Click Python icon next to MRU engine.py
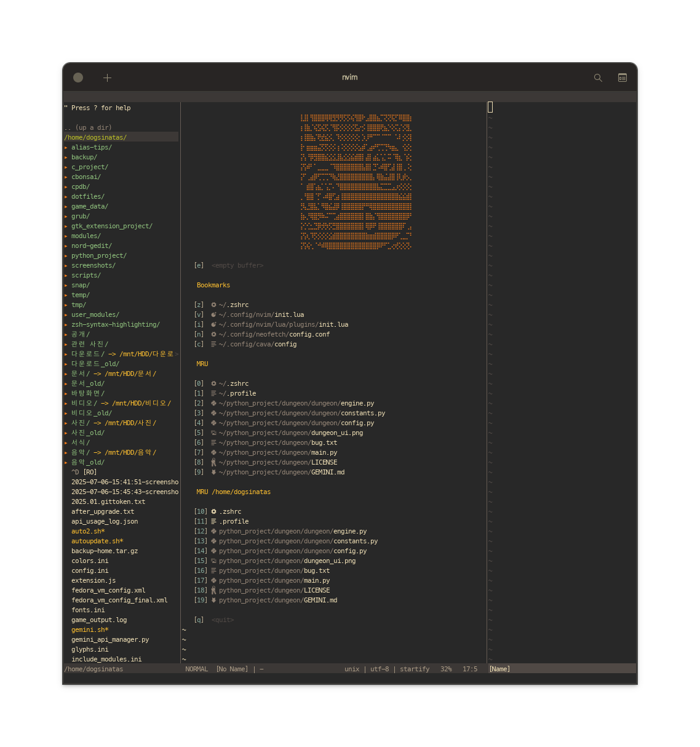 [x=213, y=403]
